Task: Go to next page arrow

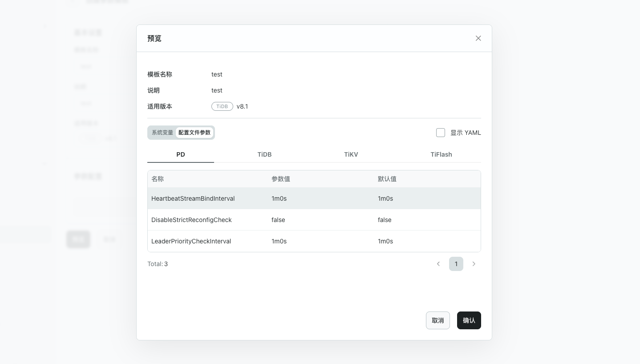Action: coord(474,264)
